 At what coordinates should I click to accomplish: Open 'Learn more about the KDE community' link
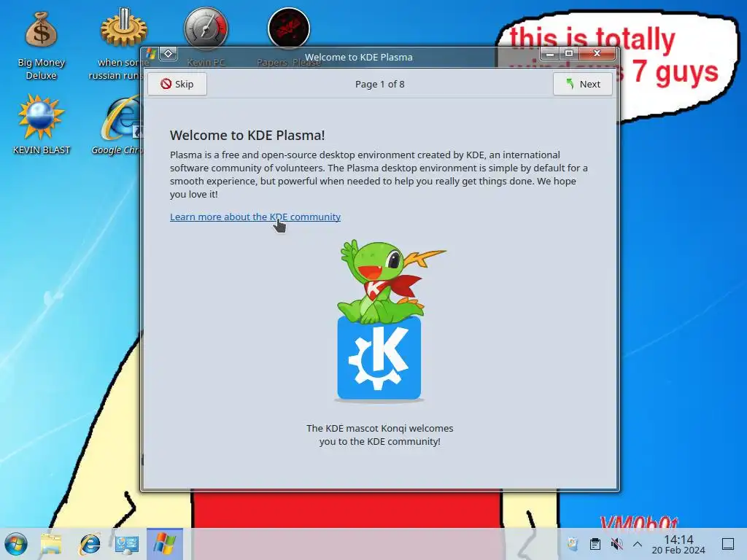255,217
